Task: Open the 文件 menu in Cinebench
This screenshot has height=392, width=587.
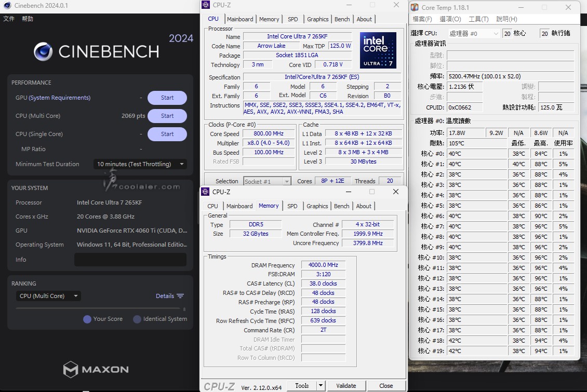Action: click(9, 19)
